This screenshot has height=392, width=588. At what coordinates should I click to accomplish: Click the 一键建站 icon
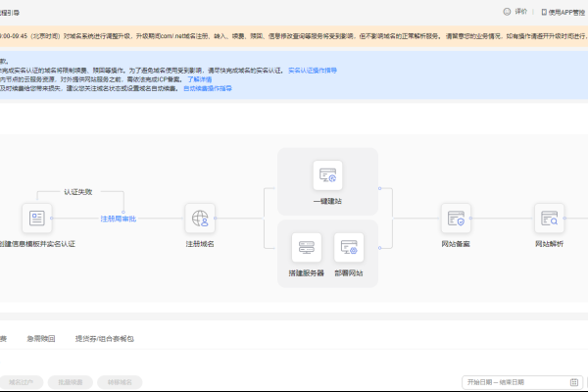pos(327,175)
